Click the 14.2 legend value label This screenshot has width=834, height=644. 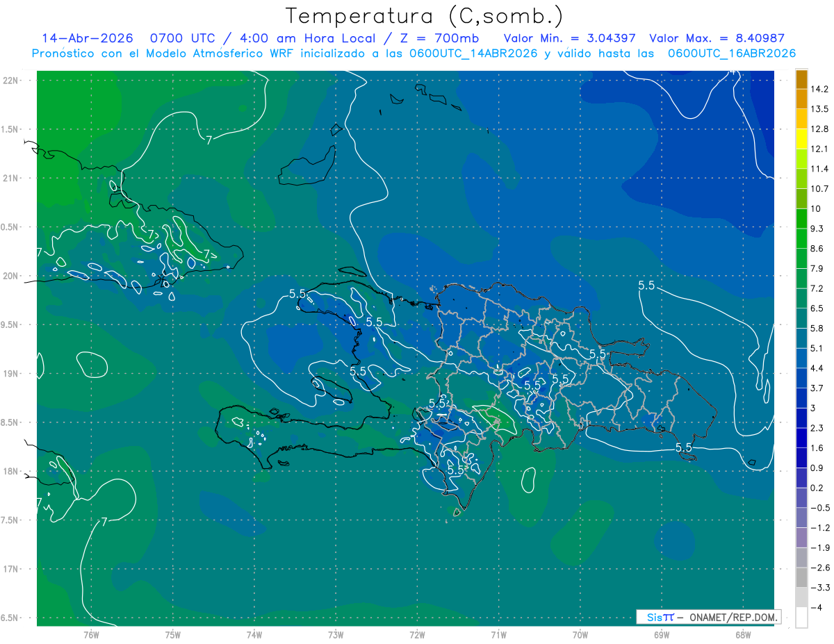click(819, 89)
